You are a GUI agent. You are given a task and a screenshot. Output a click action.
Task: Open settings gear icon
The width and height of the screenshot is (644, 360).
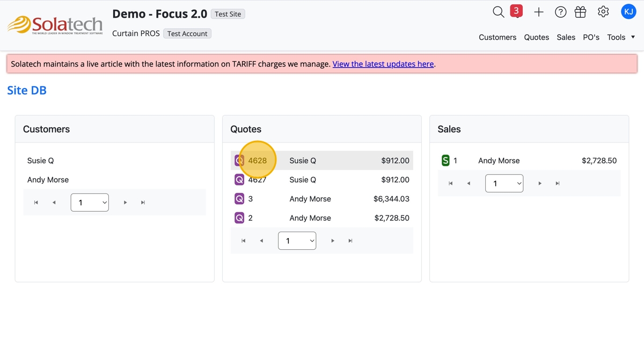coord(603,12)
